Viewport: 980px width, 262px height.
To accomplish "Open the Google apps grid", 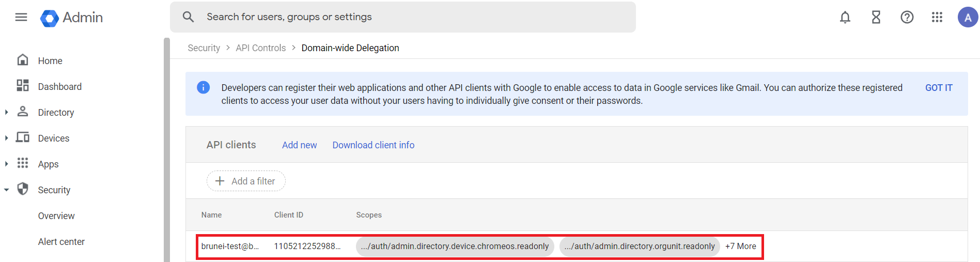I will (x=937, y=17).
